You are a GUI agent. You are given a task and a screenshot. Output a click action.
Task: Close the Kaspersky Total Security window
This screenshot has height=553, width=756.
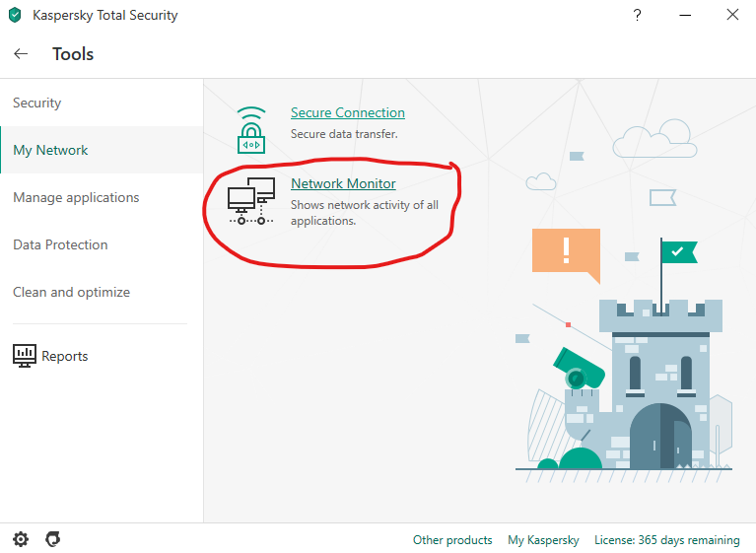click(x=732, y=15)
